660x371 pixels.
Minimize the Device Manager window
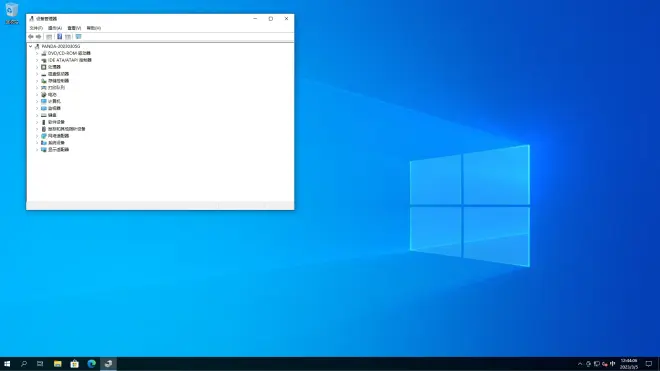pos(255,19)
